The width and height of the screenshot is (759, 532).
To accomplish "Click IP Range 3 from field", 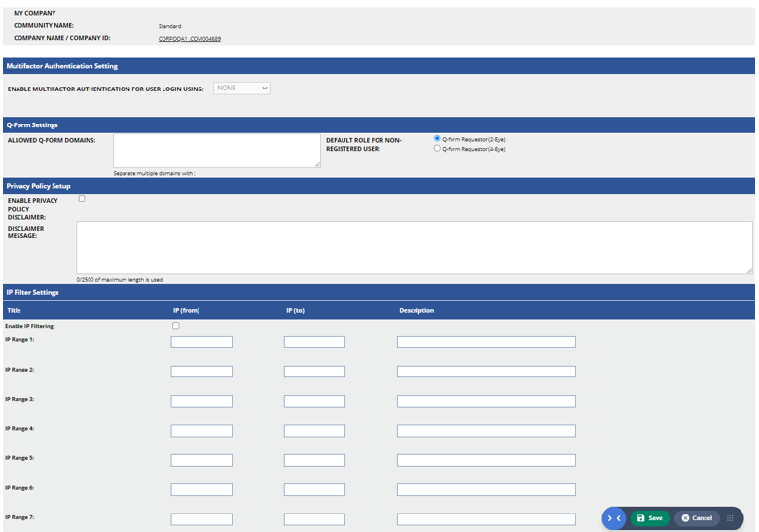I will pyautogui.click(x=201, y=401).
